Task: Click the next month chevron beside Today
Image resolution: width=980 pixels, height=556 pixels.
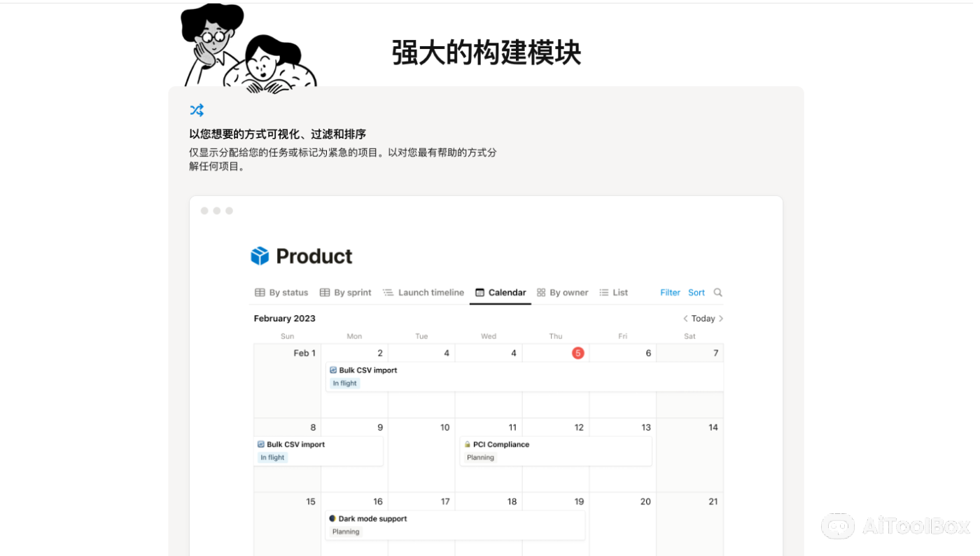Action: click(721, 318)
